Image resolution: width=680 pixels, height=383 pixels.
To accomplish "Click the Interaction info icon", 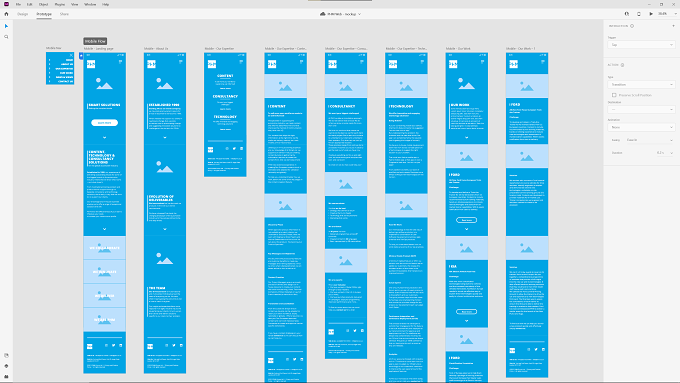I will 632,26.
